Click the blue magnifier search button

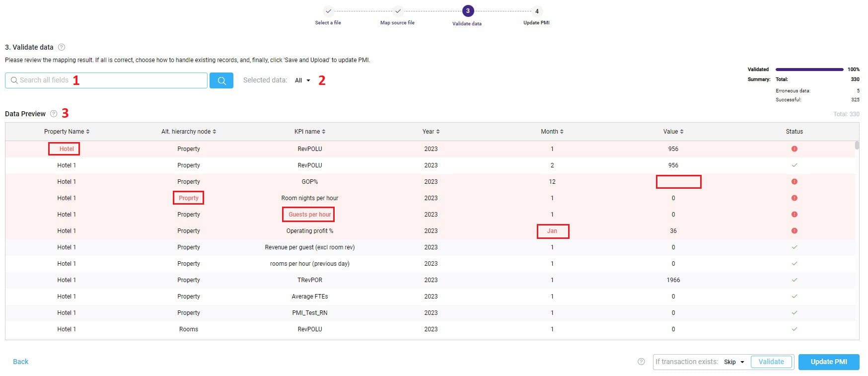[x=221, y=80]
